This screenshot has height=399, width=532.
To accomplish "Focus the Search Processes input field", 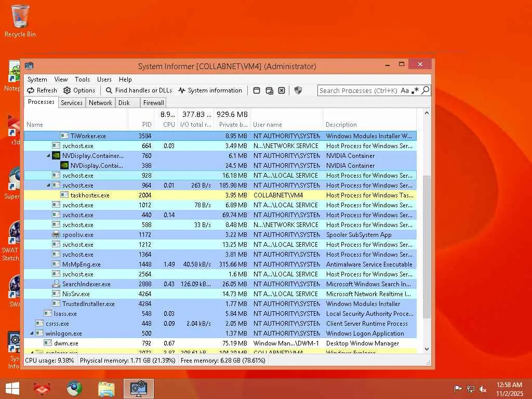I will (358, 90).
